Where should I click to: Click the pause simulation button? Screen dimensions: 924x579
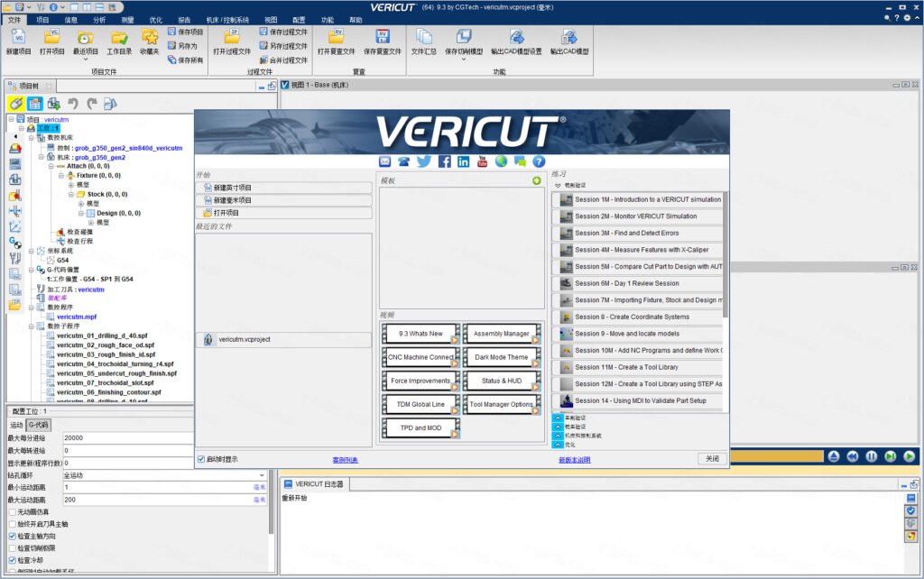[872, 456]
